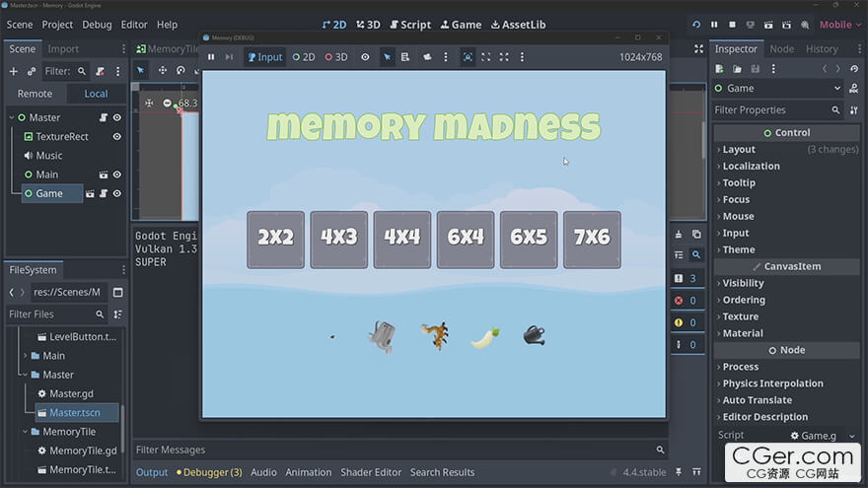Click the sort files icon in FileSystem
The height and width of the screenshot is (488, 868).
[117, 314]
